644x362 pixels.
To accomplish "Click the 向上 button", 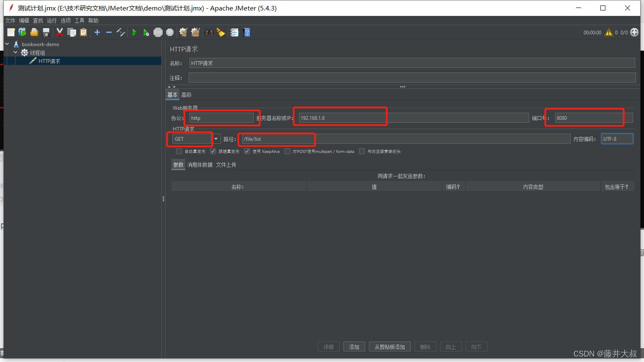I will (451, 347).
